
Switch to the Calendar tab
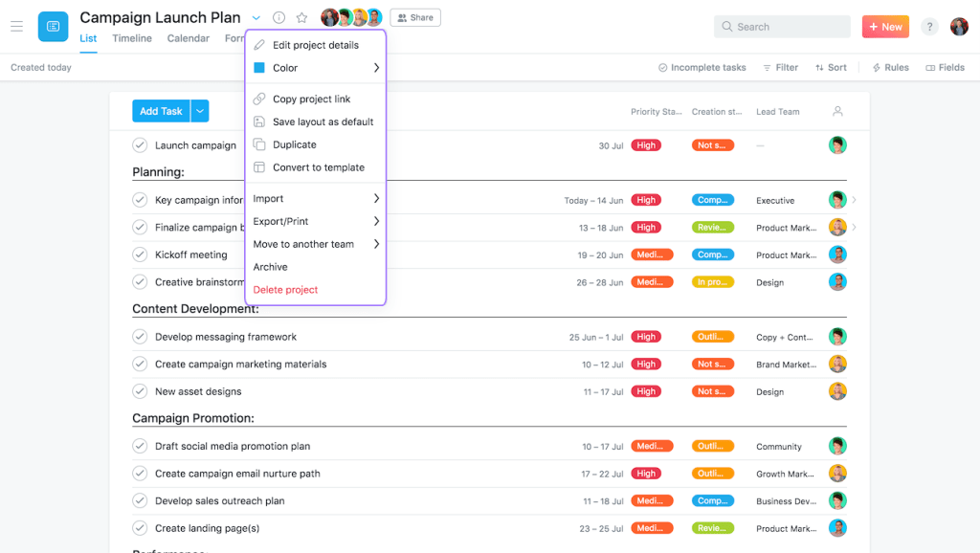coord(189,38)
